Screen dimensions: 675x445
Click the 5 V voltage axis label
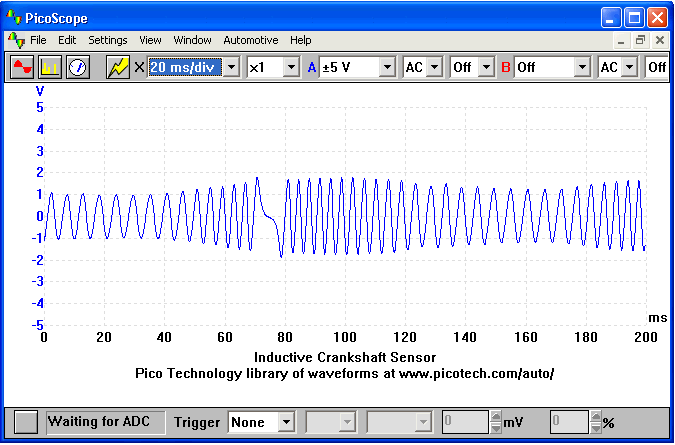(40, 107)
